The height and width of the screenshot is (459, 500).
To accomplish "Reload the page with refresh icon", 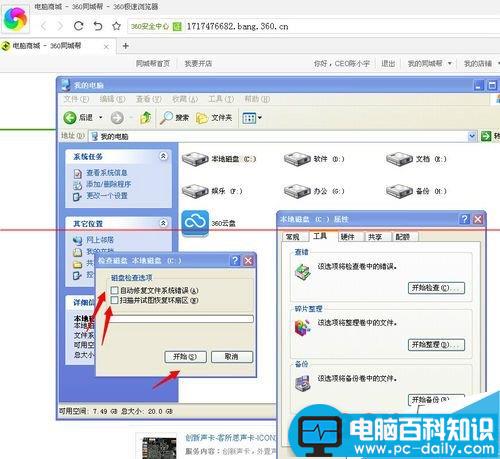I will point(79,26).
